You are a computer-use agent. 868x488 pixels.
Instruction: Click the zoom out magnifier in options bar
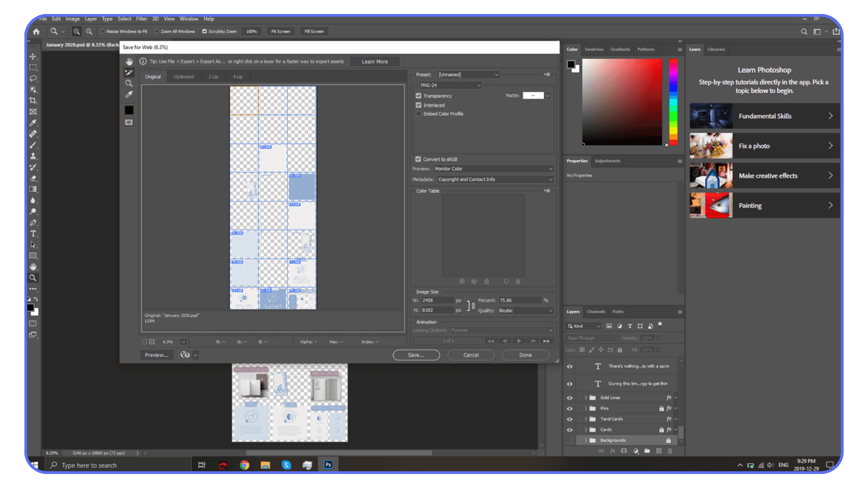pos(89,32)
